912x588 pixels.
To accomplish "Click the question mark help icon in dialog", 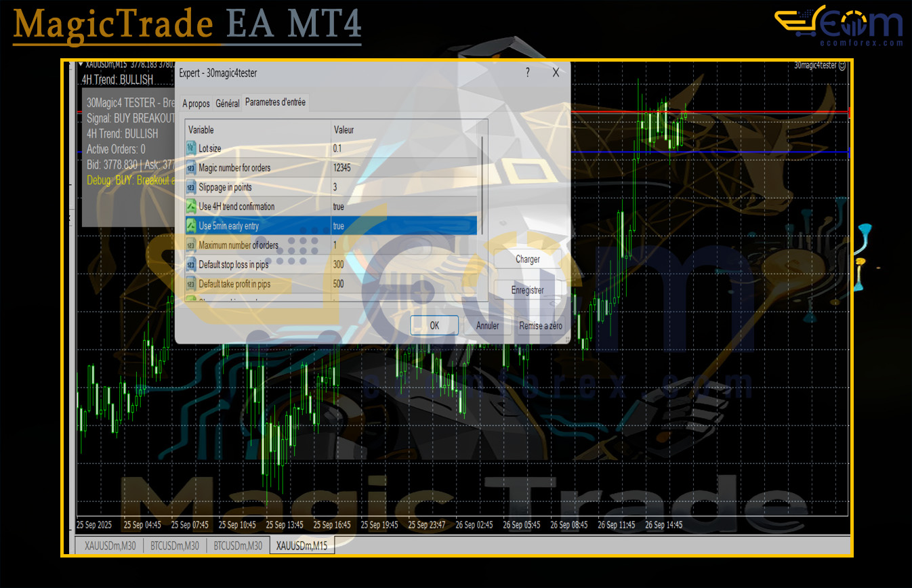I will [528, 72].
